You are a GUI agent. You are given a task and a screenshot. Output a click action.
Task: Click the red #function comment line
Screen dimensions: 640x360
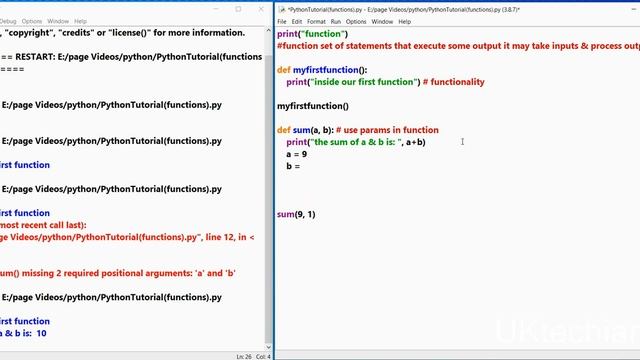(458, 46)
